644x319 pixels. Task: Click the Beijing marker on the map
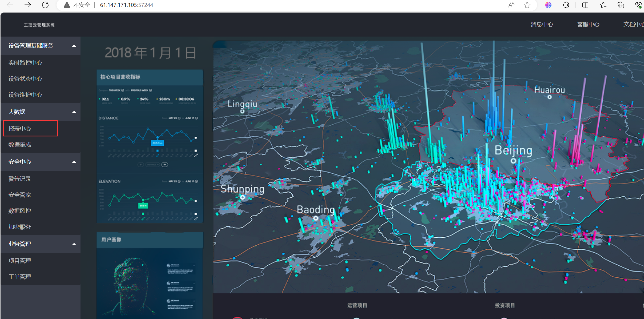(x=513, y=161)
